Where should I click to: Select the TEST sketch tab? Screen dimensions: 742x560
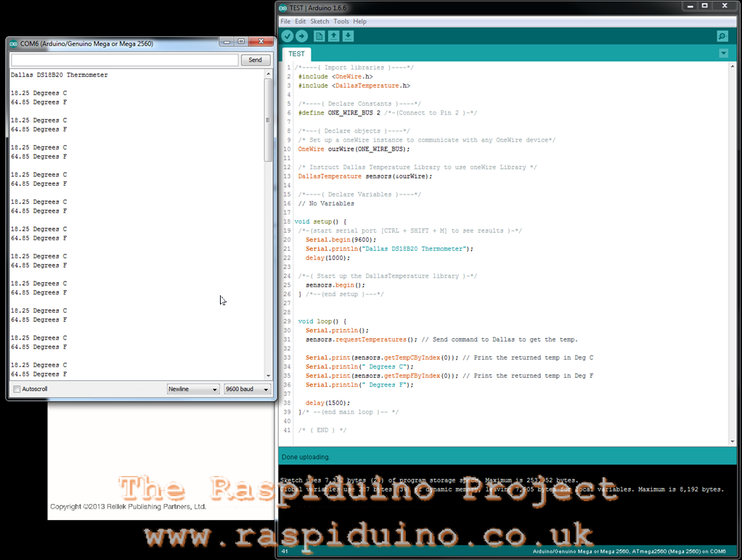click(x=297, y=54)
